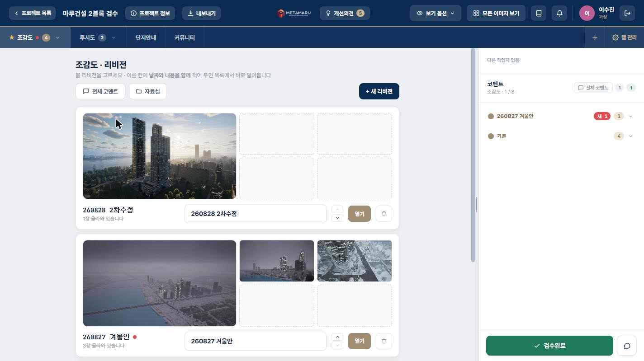Delete the 260828 2차수정 revision

click(384, 214)
